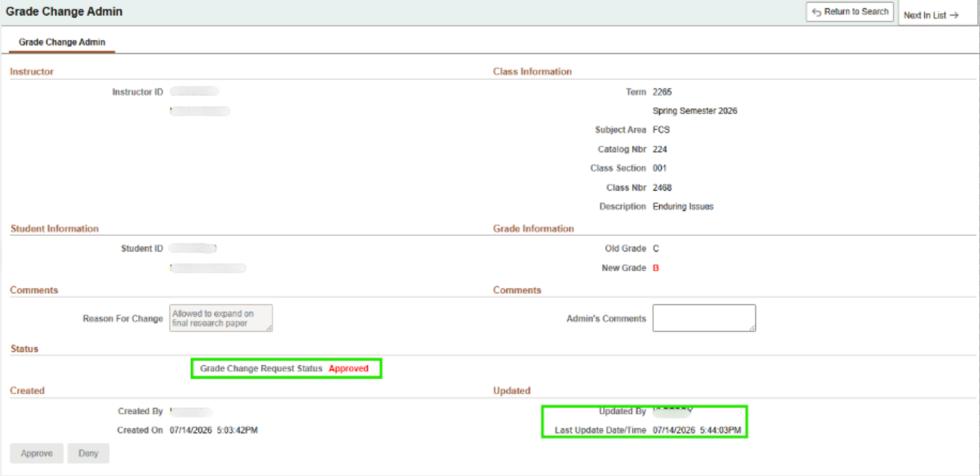Click the Status section heading

coord(24,349)
